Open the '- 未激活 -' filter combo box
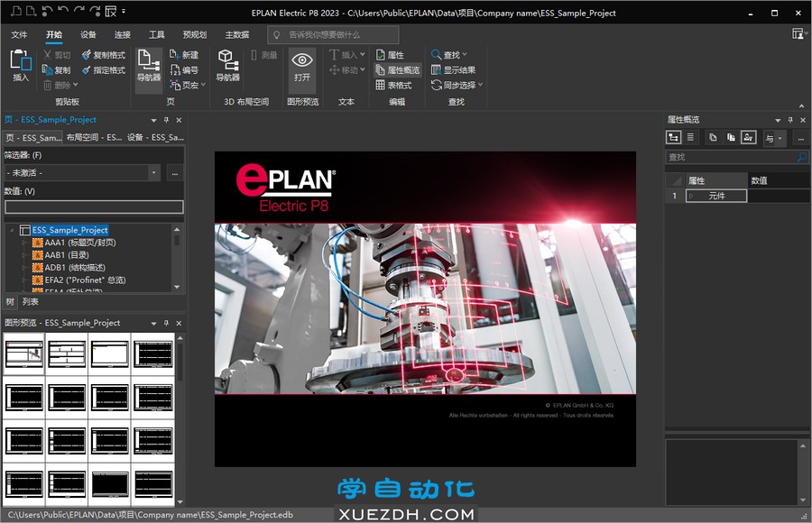The image size is (812, 523). 83,173
